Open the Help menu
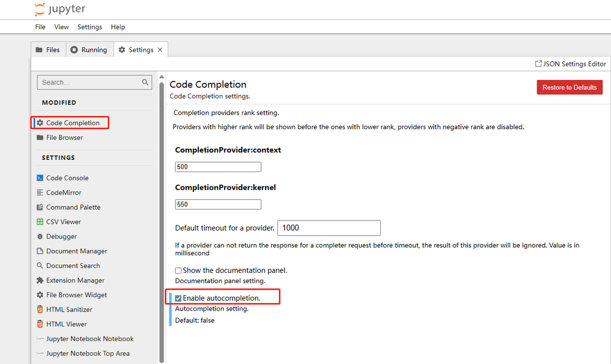 [118, 27]
